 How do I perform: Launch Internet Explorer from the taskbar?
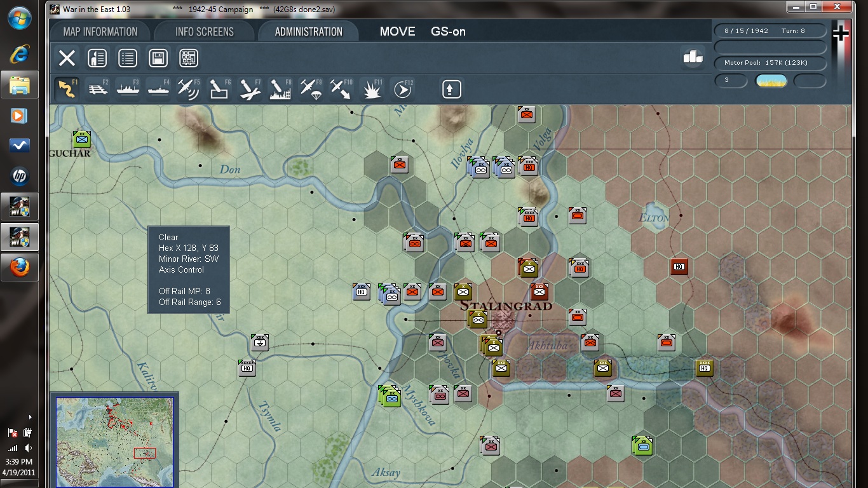click(19, 54)
